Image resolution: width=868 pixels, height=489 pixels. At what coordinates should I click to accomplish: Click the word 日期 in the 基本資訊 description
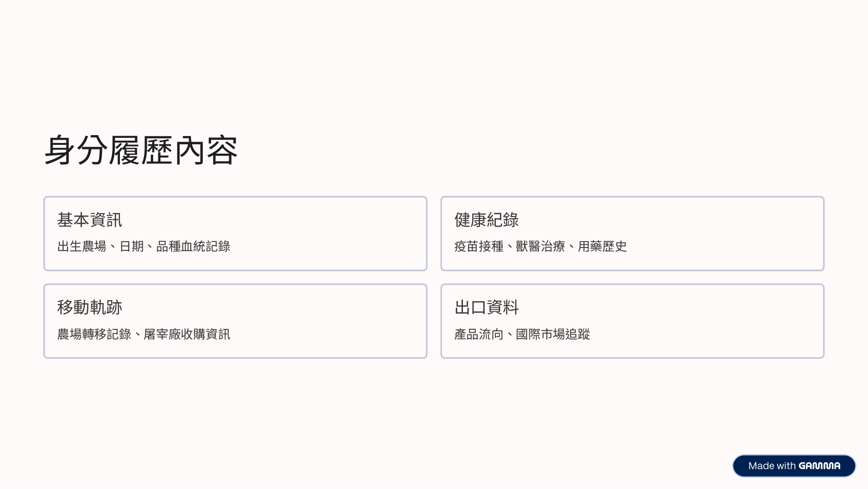pyautogui.click(x=131, y=247)
